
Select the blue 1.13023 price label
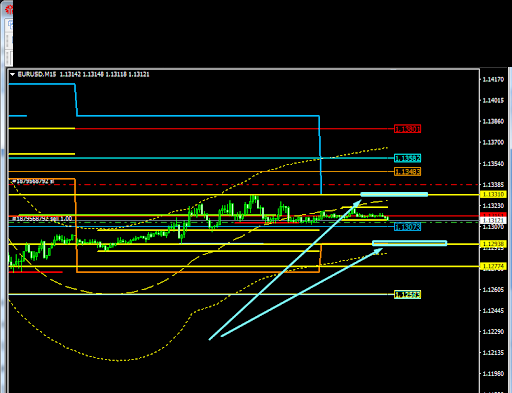(x=407, y=227)
